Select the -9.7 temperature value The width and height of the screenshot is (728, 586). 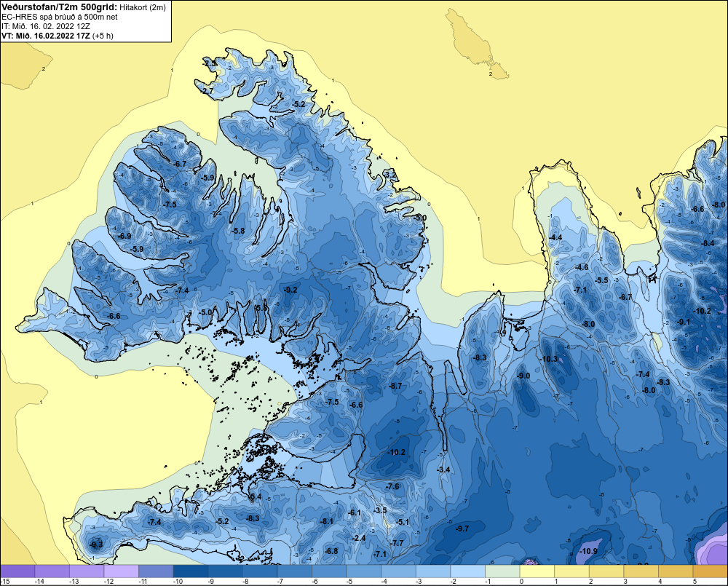click(x=462, y=529)
